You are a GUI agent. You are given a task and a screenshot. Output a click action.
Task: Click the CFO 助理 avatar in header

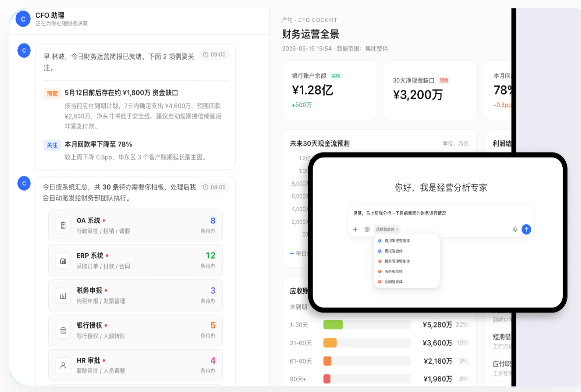[23, 19]
